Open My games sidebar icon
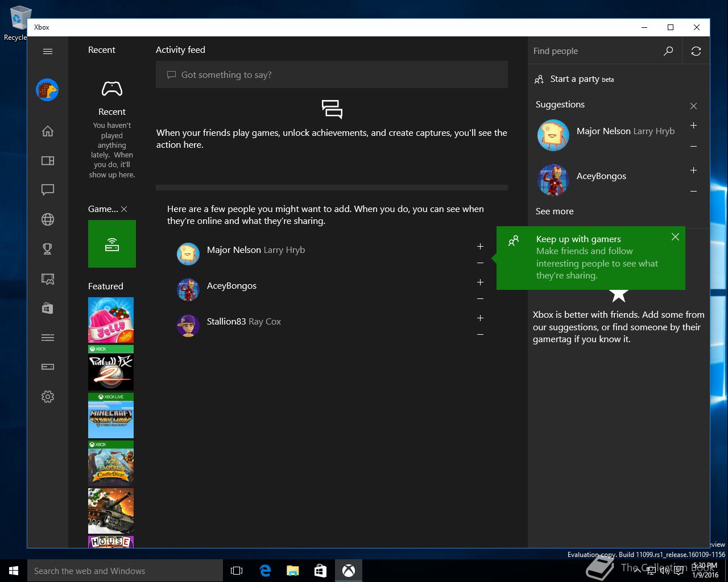Image resolution: width=728 pixels, height=582 pixels. pyautogui.click(x=48, y=161)
